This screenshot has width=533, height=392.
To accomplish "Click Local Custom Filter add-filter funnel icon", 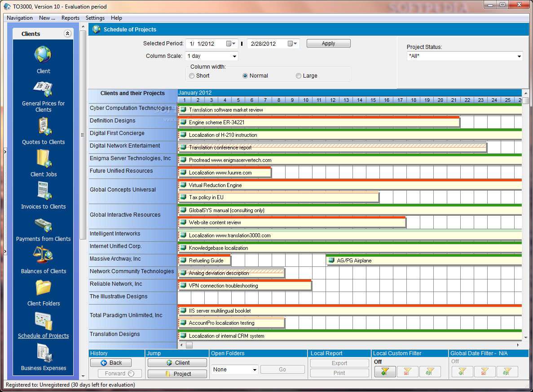I will point(385,372).
